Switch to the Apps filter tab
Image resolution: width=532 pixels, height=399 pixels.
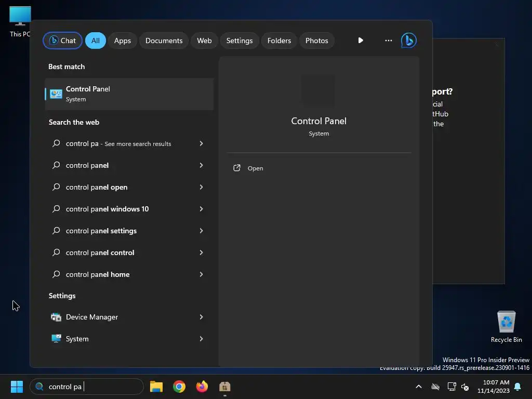coord(123,41)
